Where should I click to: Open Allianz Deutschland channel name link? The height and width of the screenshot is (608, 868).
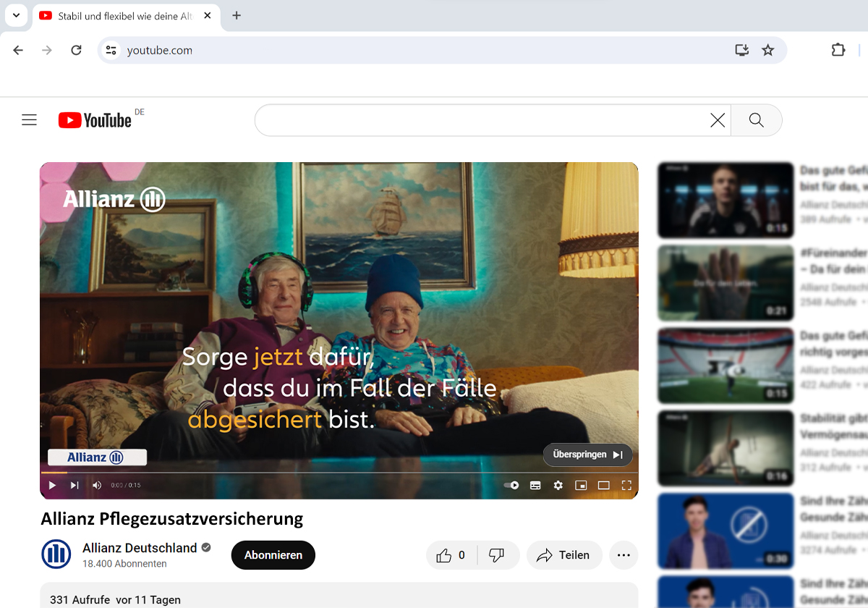coord(140,548)
